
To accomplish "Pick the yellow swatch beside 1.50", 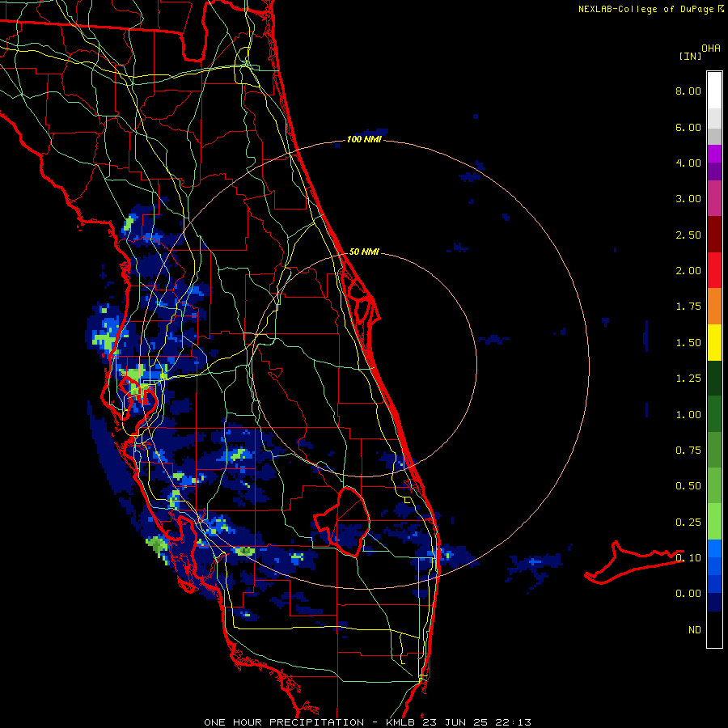I will coord(714,342).
